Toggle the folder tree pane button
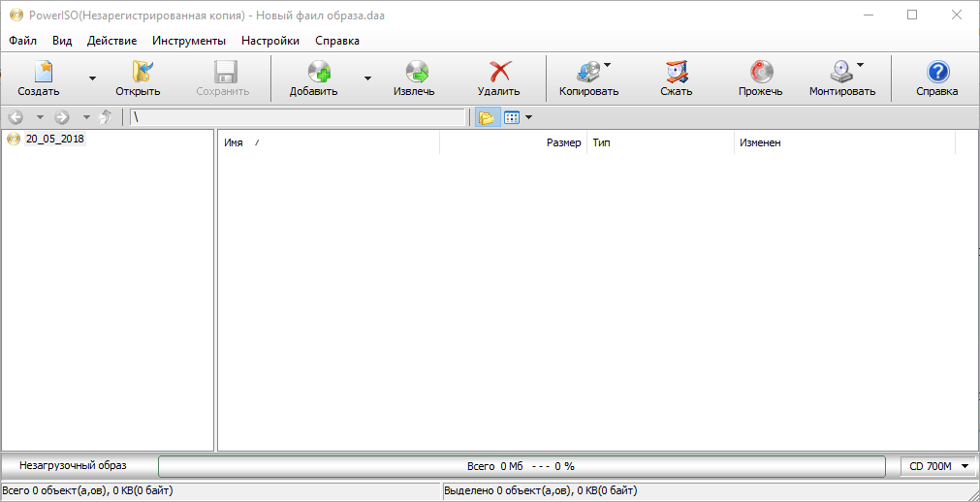This screenshot has width=980, height=502. (x=487, y=117)
